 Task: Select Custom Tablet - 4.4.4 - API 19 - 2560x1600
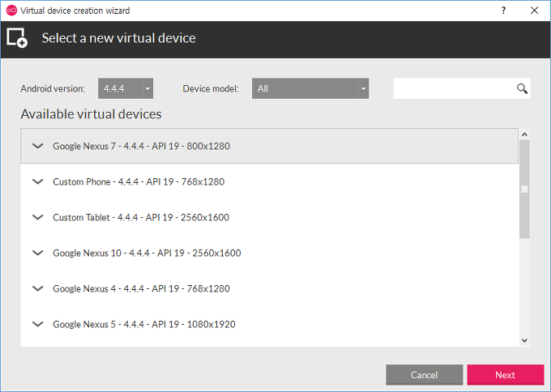pos(269,217)
